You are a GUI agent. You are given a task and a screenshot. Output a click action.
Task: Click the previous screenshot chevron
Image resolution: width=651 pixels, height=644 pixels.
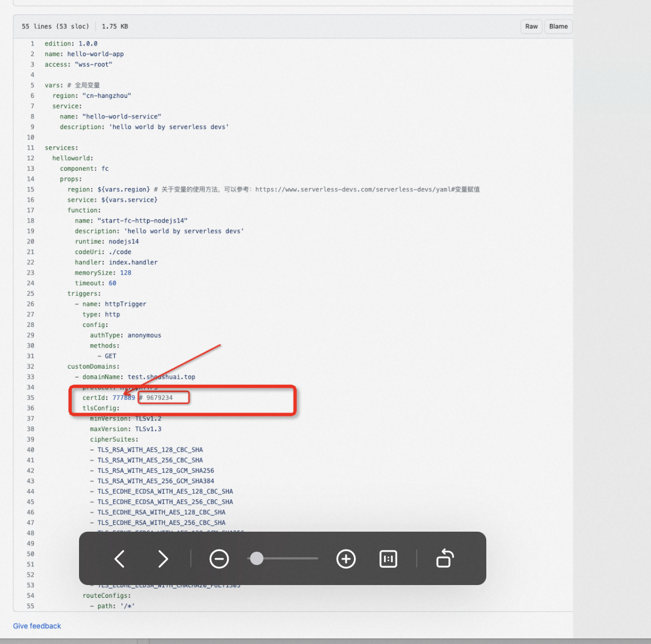[x=119, y=559]
